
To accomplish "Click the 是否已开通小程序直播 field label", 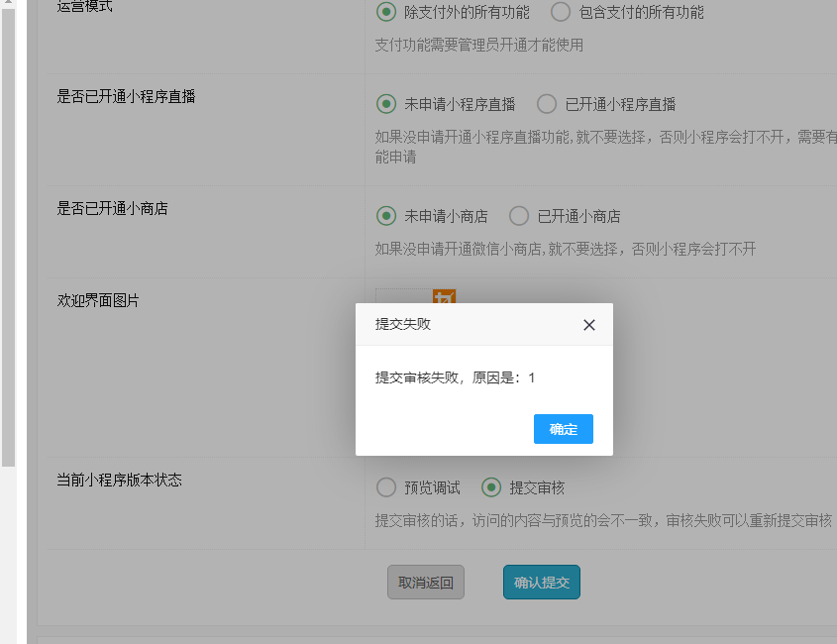I will 126,96.
